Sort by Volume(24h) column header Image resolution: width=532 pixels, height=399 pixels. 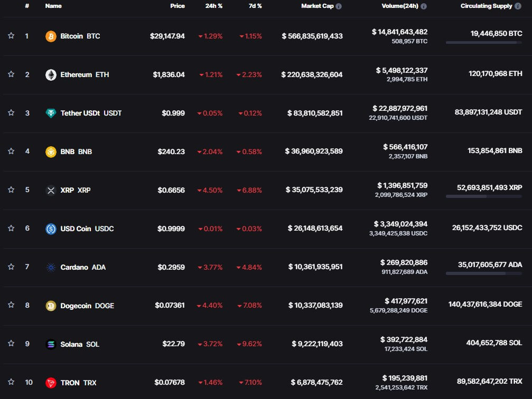(x=400, y=6)
